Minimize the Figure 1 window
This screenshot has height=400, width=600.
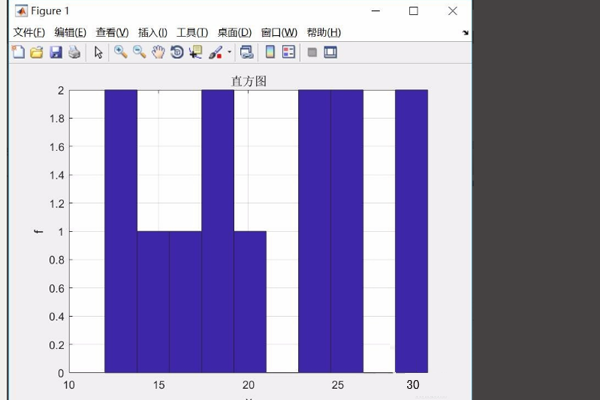[x=376, y=11]
